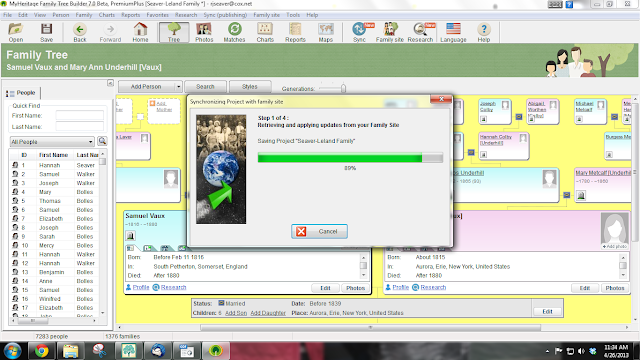Collapse the left People panel
Image resolution: width=640 pixels, height=360 pixels.
pyautogui.click(x=110, y=83)
